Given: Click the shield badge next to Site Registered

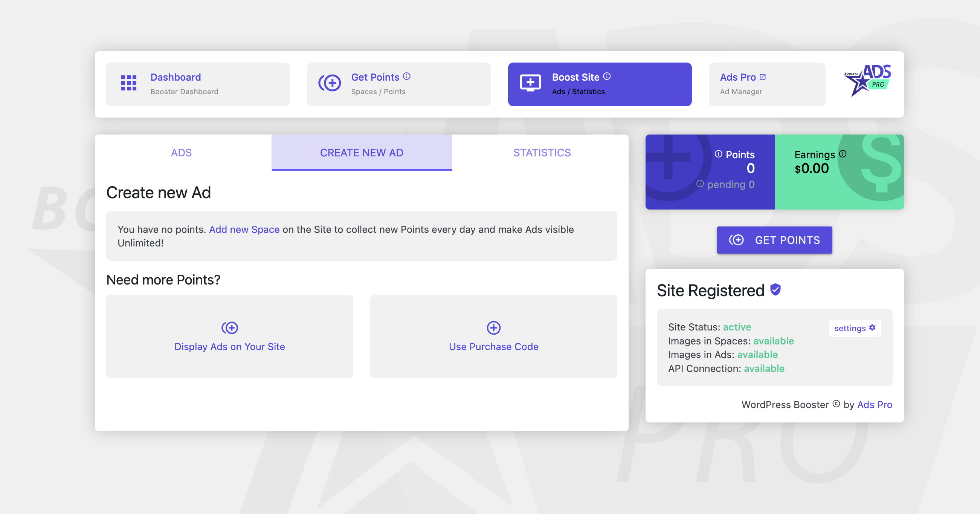Looking at the screenshot, I should [x=775, y=291].
